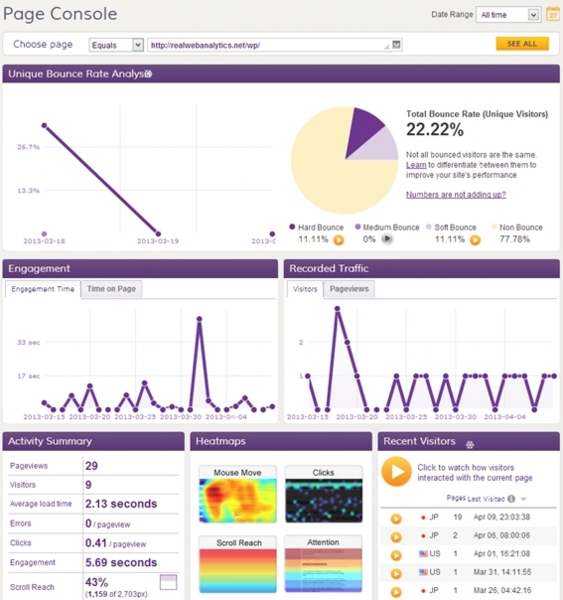The image size is (563, 600).
Task: Select the Visitors traffic tab
Action: click(305, 289)
